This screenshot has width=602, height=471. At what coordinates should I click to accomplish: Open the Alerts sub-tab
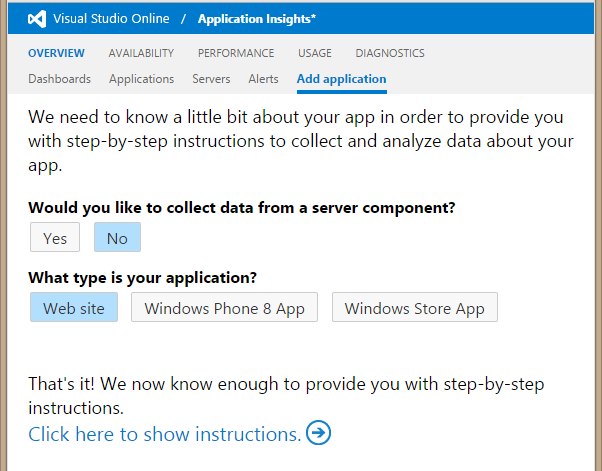coord(263,79)
